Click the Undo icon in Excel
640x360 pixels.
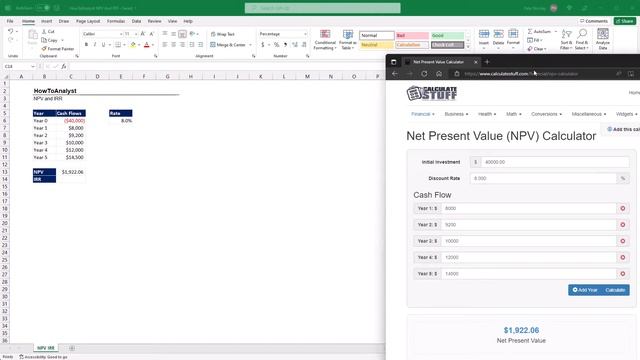[x=11, y=31]
